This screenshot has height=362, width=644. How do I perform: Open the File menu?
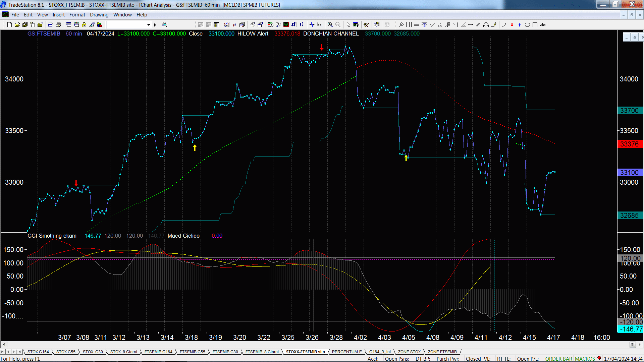click(15, 15)
